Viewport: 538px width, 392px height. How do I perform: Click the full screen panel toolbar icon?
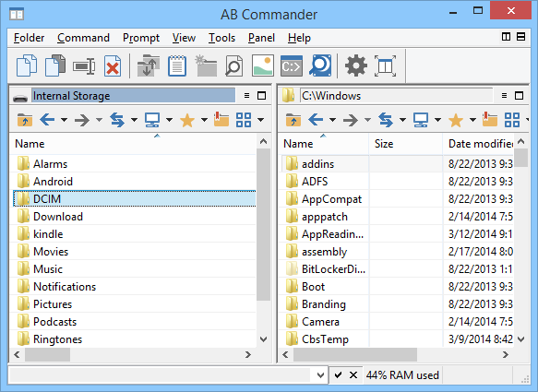point(385,65)
